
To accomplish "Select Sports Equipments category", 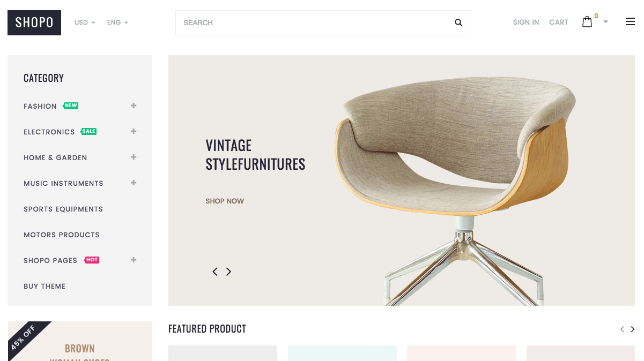I will pyautogui.click(x=63, y=209).
